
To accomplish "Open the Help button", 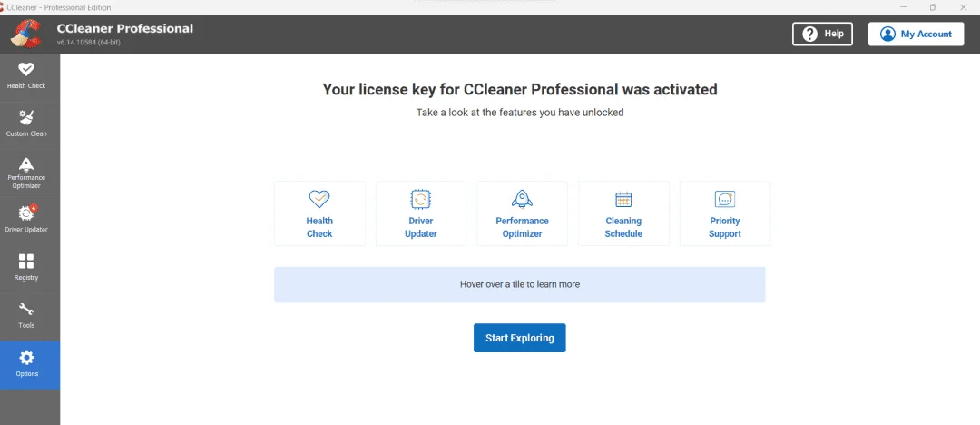I will pos(822,34).
